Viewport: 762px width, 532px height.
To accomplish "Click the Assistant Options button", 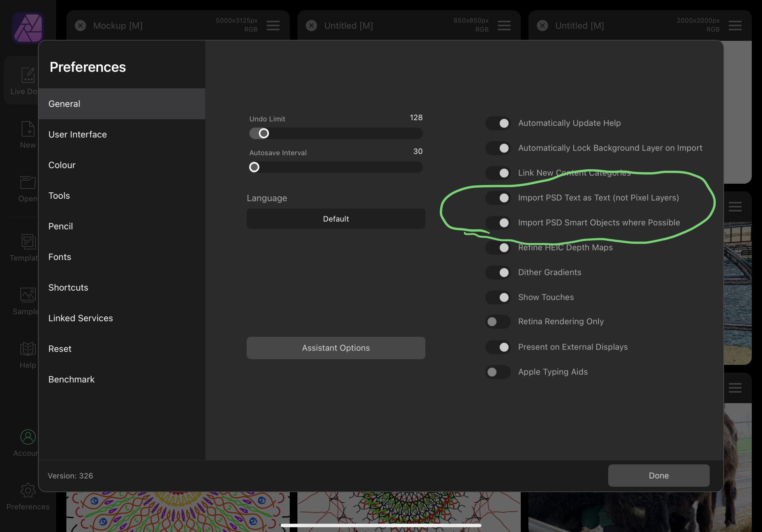I will 336,348.
